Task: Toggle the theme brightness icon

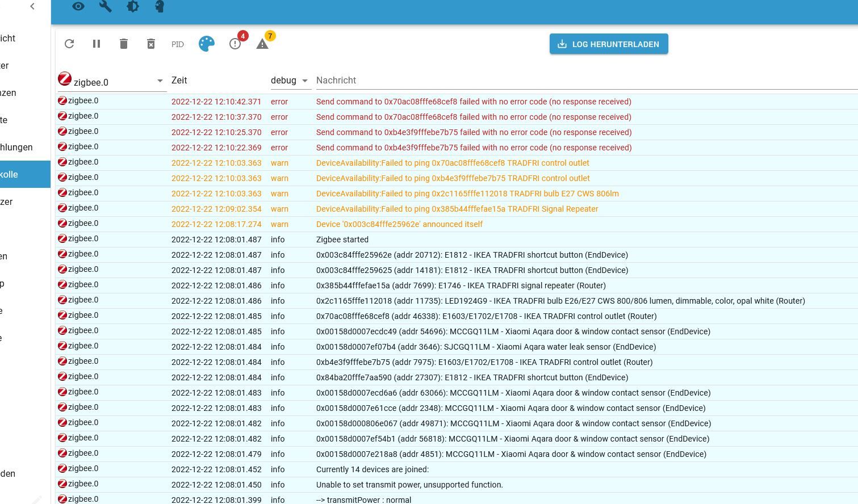Action: point(132,6)
